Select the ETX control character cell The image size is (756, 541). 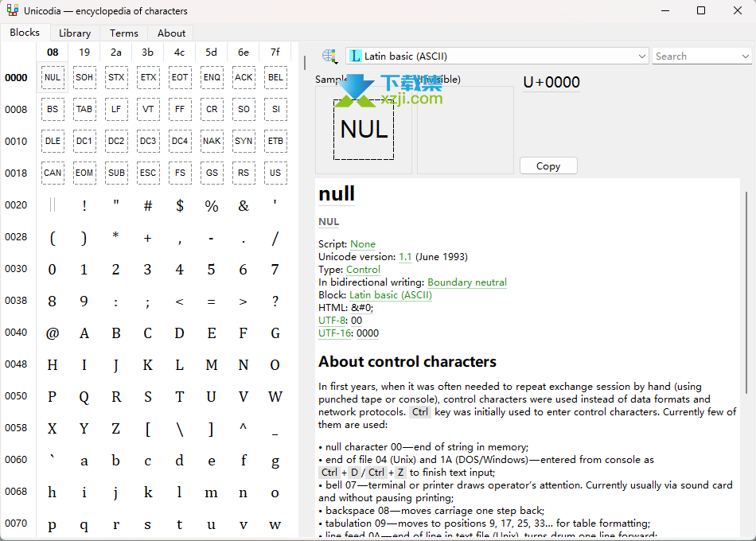tap(148, 78)
